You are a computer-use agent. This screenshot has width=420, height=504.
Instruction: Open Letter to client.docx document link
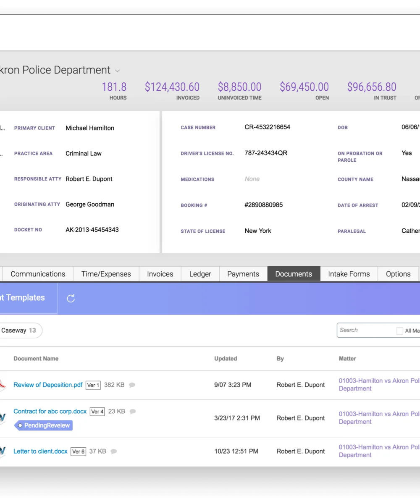[40, 451]
